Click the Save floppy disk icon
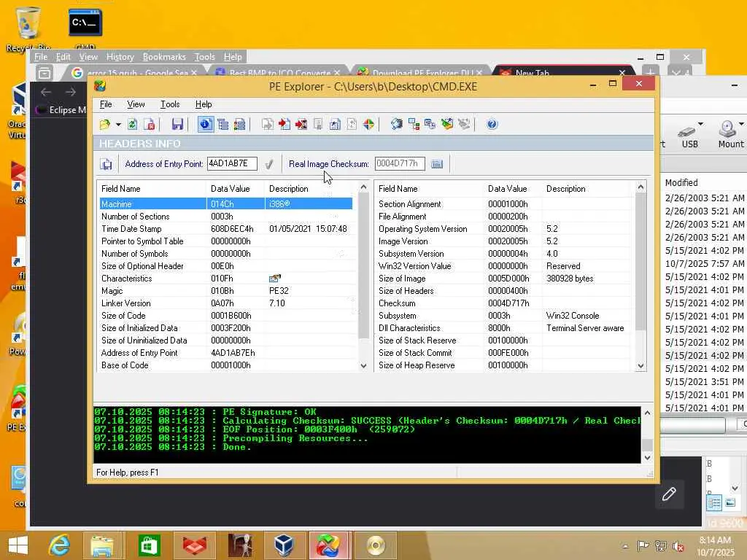This screenshot has width=747, height=560. (x=177, y=125)
